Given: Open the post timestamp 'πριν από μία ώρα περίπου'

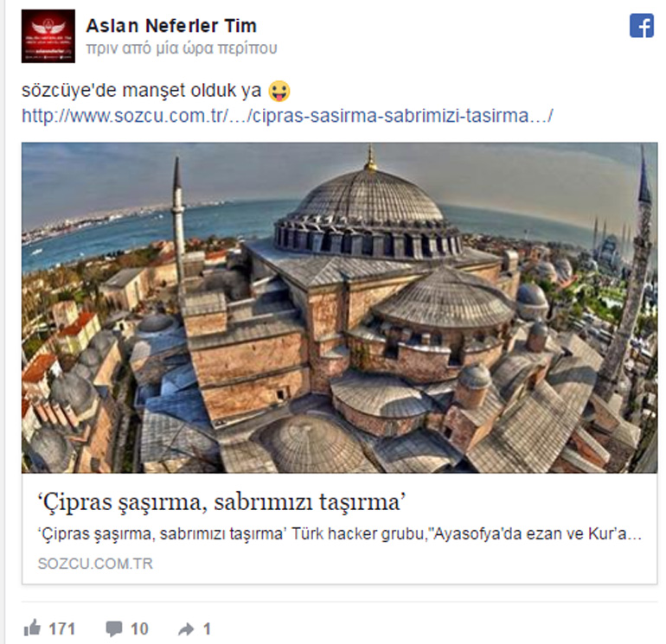Looking at the screenshot, I should pos(182,48).
